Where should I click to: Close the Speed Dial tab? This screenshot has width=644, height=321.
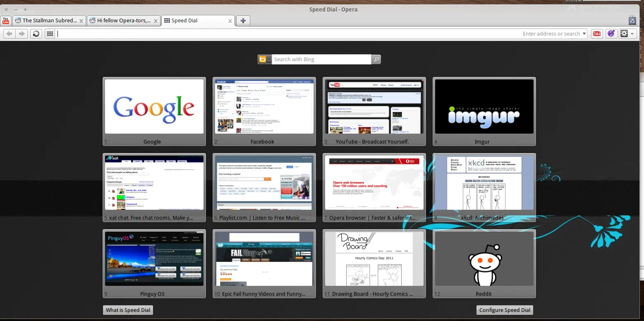coord(230,21)
